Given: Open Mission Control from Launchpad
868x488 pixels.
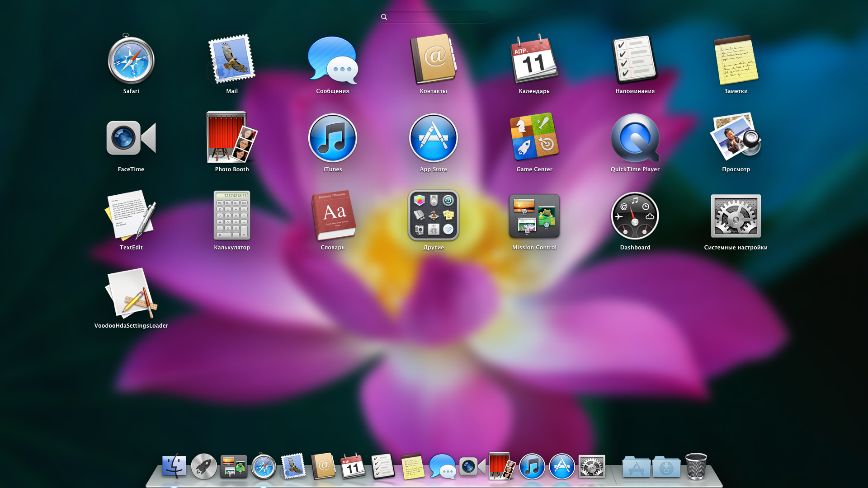Looking at the screenshot, I should coord(534,216).
